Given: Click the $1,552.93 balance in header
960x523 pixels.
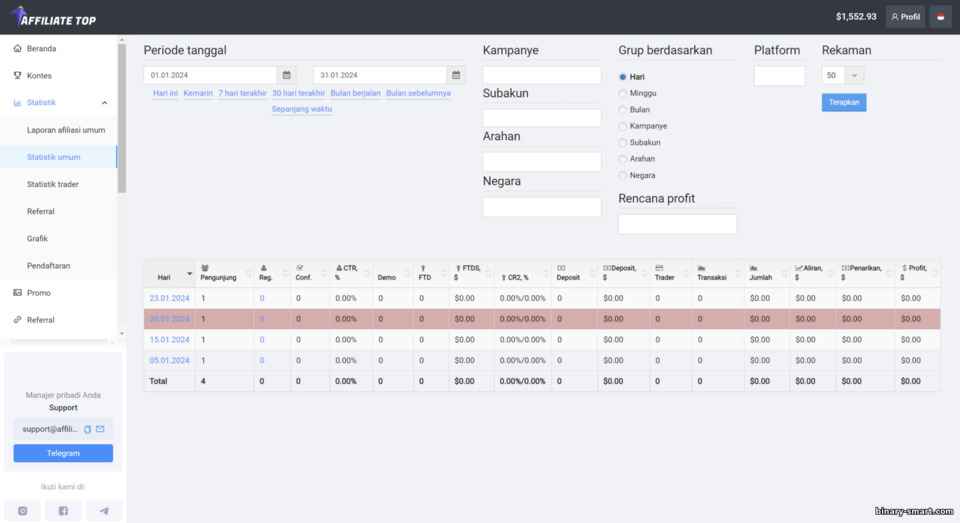Looking at the screenshot, I should [x=856, y=17].
